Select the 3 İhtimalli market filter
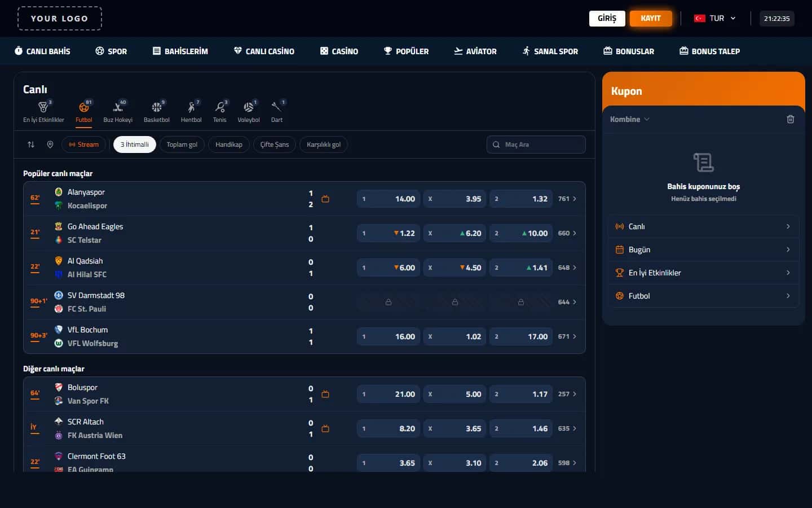 (x=135, y=144)
